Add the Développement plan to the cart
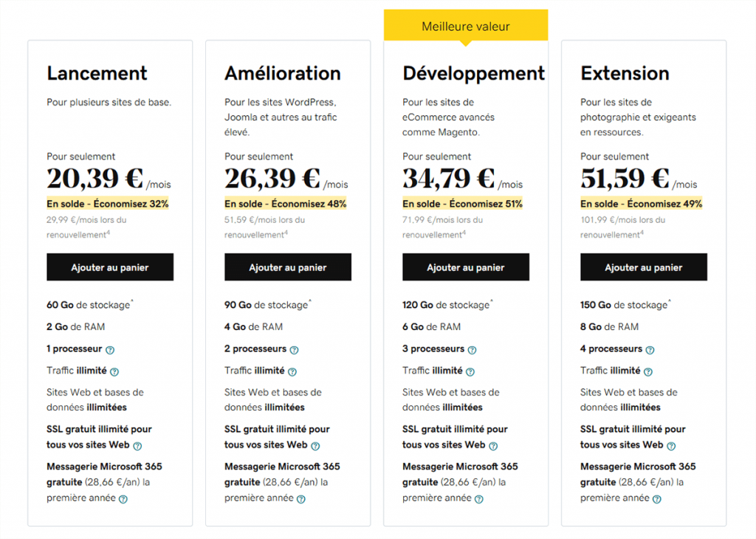Screen dimensions: 756x539 point(465,267)
